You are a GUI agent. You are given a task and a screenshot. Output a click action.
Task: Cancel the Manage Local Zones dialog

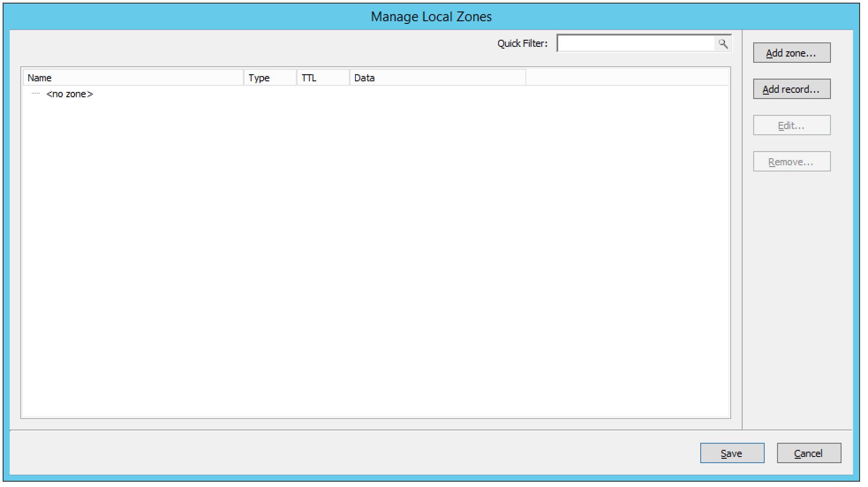pyautogui.click(x=808, y=453)
